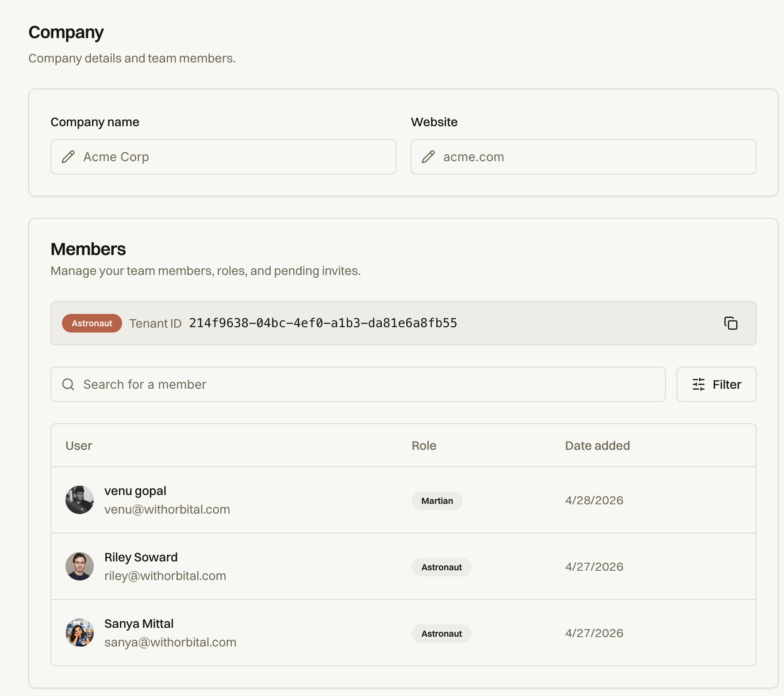Open Riley Soward's avatar
This screenshot has width=784, height=696.
(80, 566)
